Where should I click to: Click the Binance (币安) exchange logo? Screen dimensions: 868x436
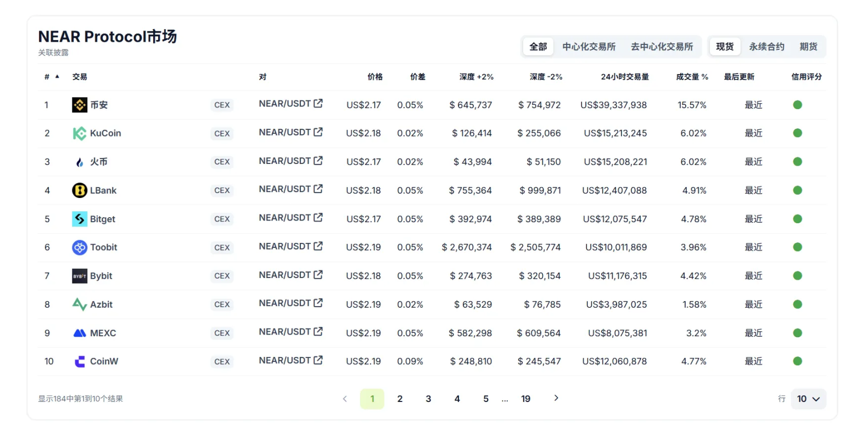click(80, 105)
